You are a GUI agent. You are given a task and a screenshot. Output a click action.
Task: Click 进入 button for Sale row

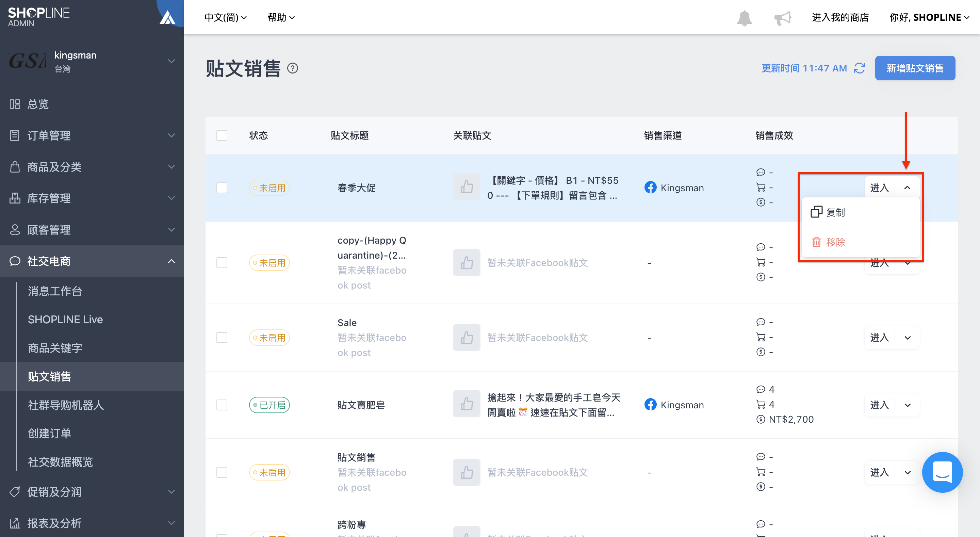coord(879,338)
